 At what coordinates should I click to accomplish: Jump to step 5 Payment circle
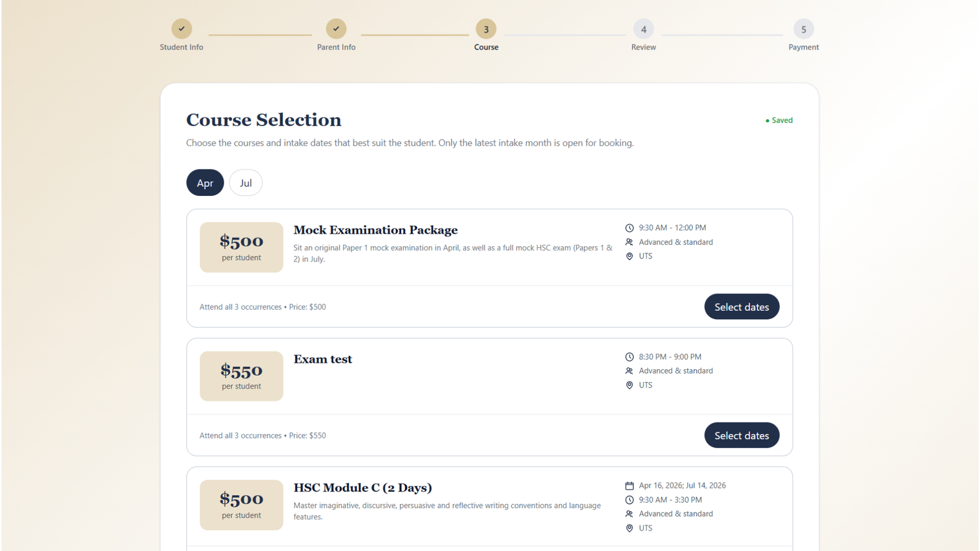803,29
